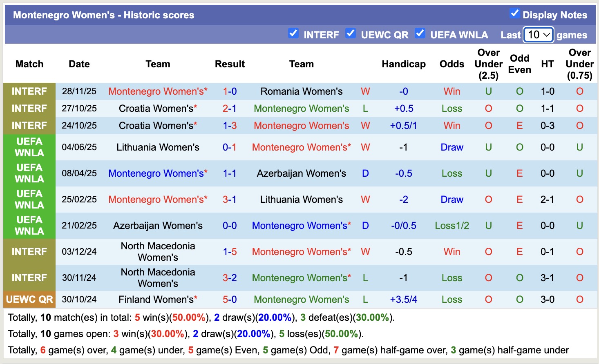Click the Odds column header

[x=451, y=64]
